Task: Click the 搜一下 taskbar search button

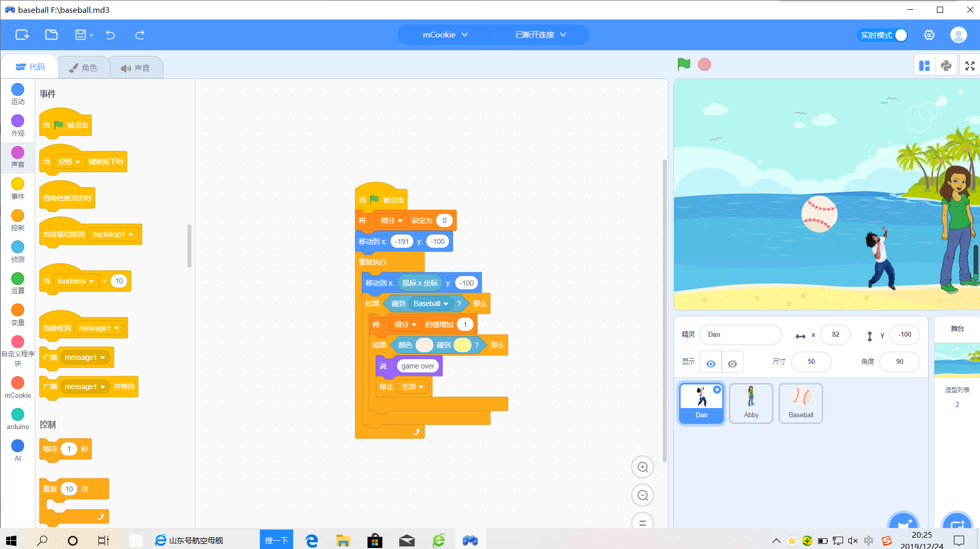Action: coord(276,540)
